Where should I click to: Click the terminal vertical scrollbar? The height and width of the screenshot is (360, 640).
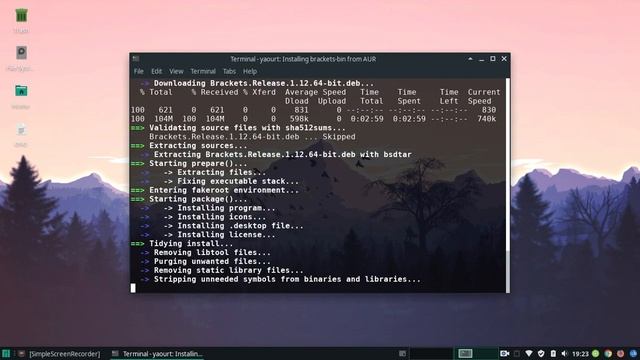[x=508, y=185]
